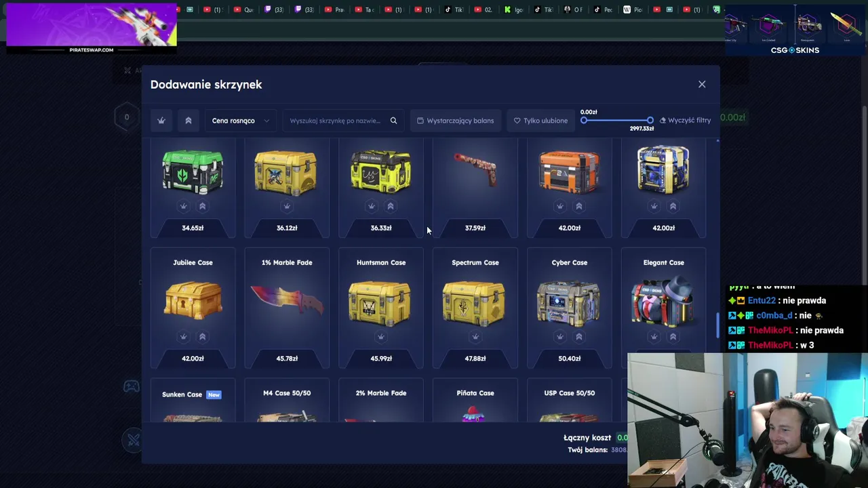Select the pistol skin priced 37.59zł
Screen dimensions: 868x488
click(475, 169)
